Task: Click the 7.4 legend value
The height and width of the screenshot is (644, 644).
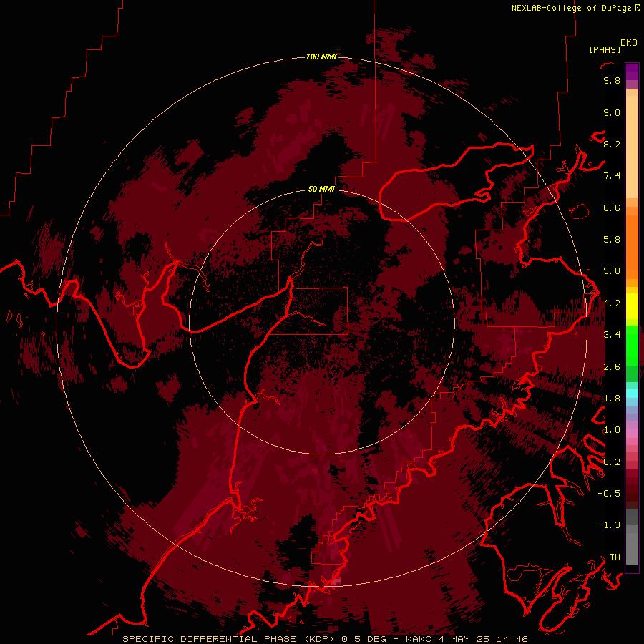Action: (612, 176)
